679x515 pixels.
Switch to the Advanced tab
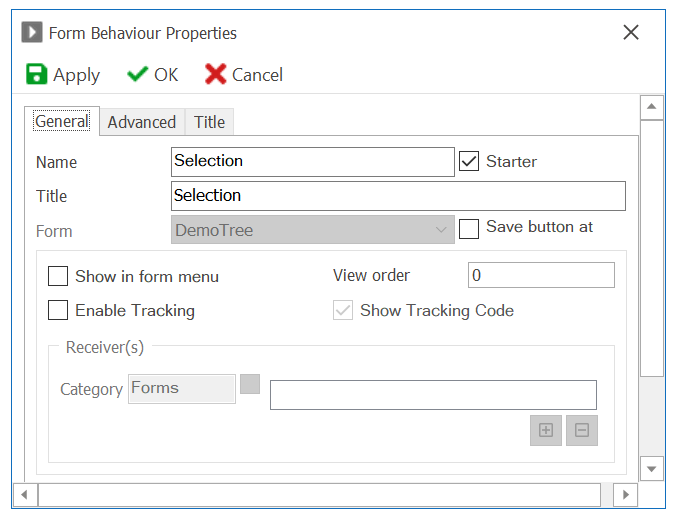pos(142,122)
